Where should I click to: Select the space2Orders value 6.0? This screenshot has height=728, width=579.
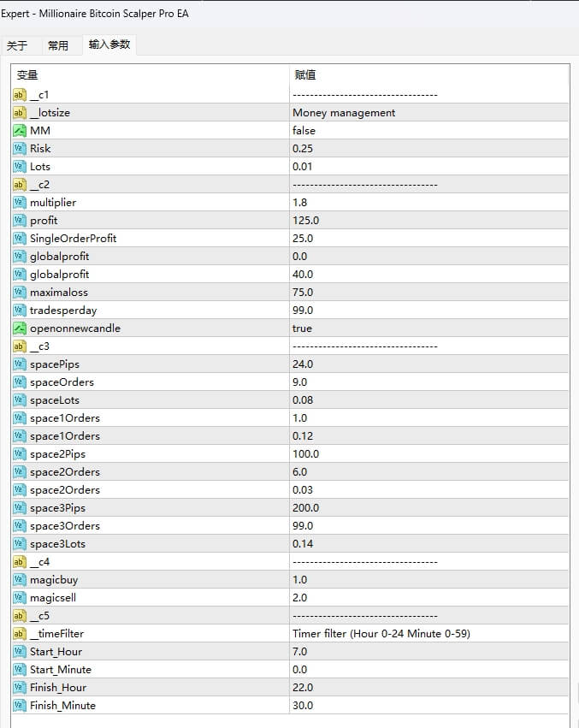pyautogui.click(x=429, y=472)
